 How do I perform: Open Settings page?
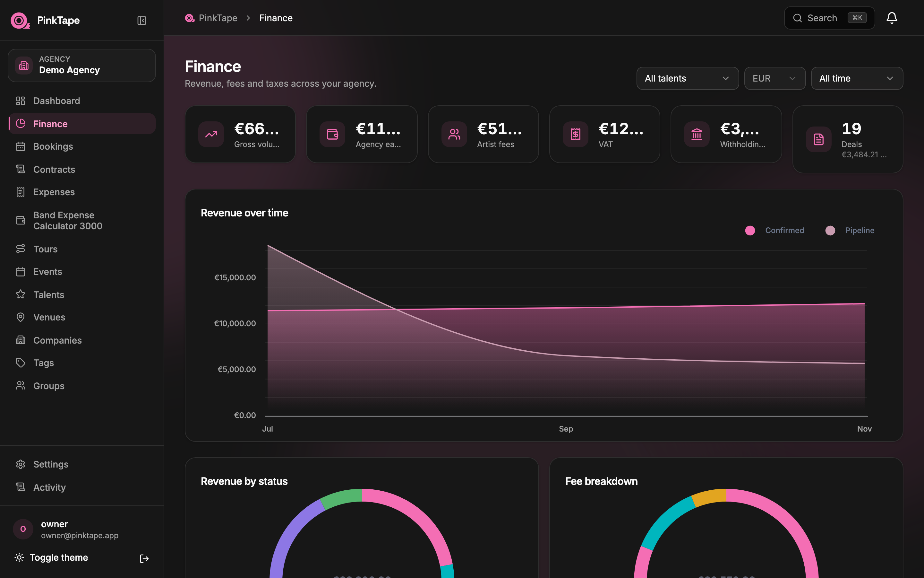pyautogui.click(x=82, y=464)
